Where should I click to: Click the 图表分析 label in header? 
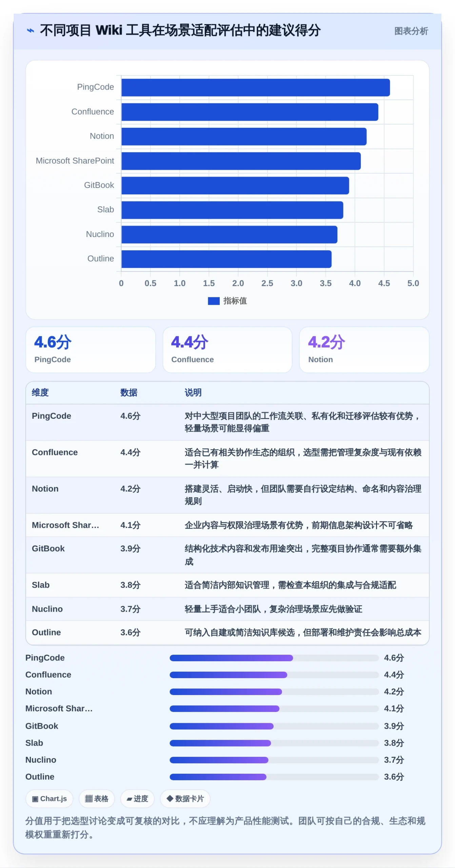point(411,31)
